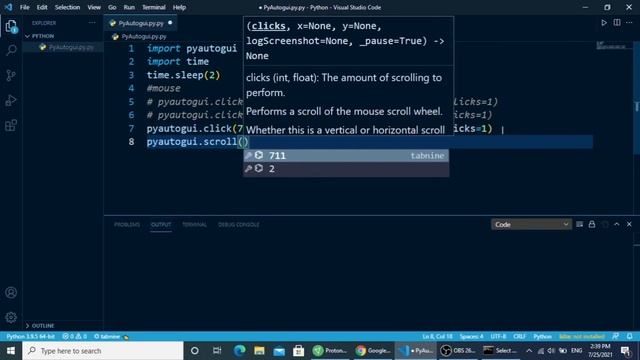Screen dimensions: 640x360
Task: Change line endings via CRLF
Action: click(x=519, y=336)
